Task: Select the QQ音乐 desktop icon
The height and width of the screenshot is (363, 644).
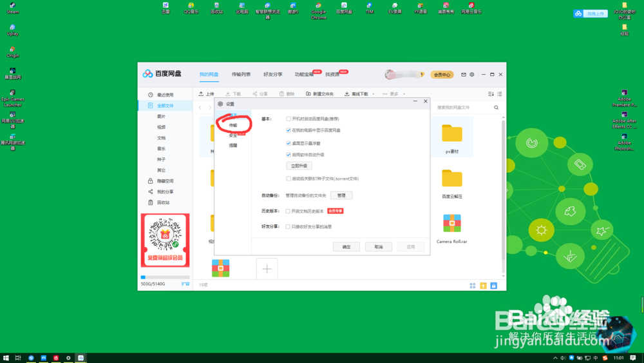Action: [x=191, y=8]
